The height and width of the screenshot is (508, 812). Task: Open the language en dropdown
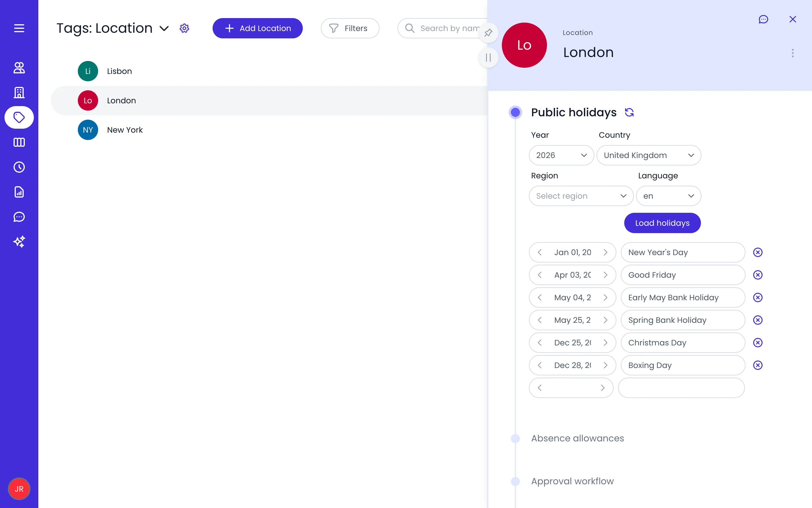click(x=668, y=196)
